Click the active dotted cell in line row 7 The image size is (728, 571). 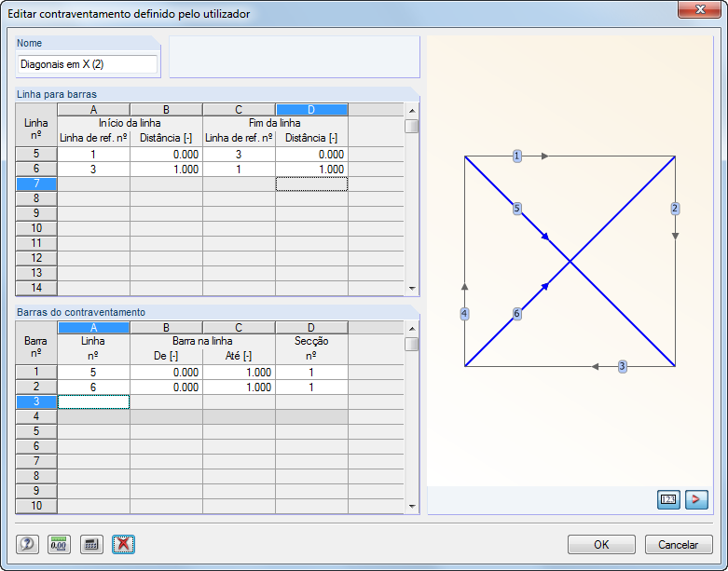pos(311,184)
